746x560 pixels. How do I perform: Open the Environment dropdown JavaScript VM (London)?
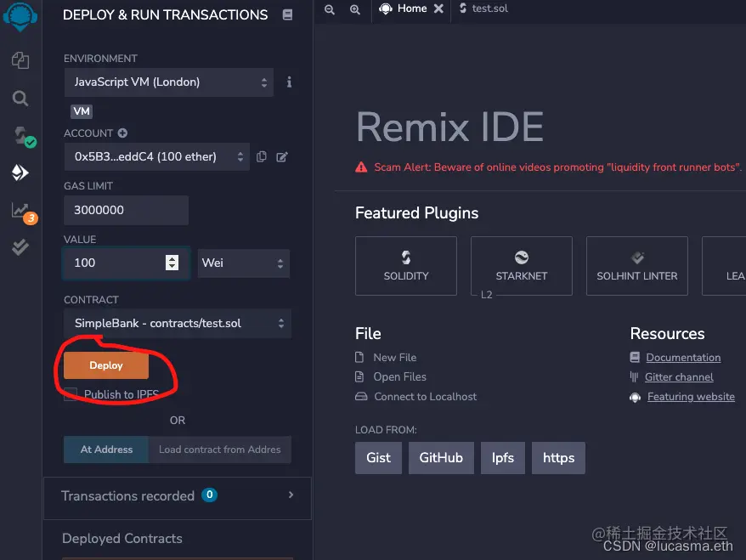click(169, 82)
